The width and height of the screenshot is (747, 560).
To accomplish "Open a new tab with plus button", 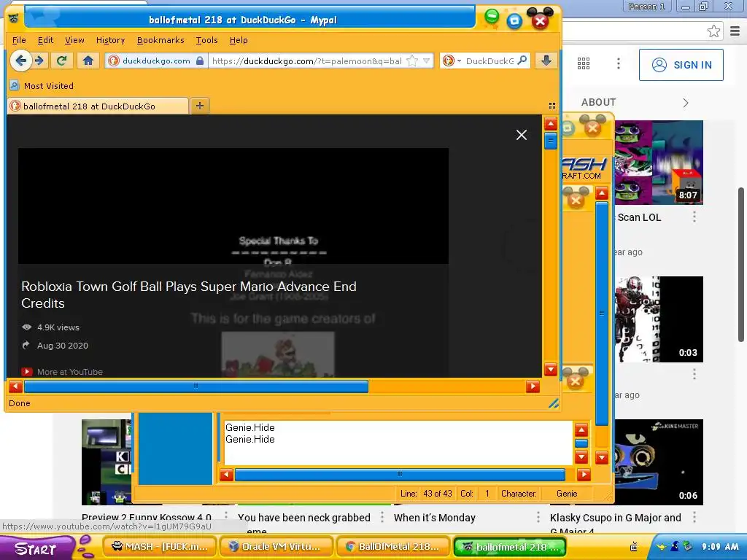I will tap(200, 106).
